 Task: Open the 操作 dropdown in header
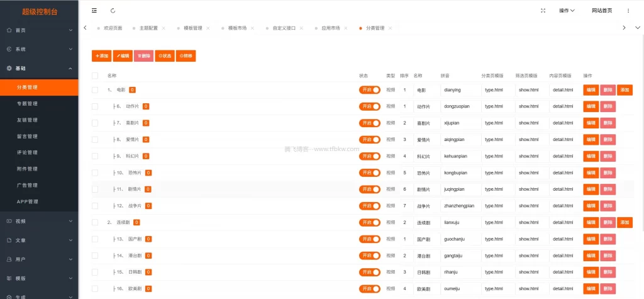coord(567,11)
